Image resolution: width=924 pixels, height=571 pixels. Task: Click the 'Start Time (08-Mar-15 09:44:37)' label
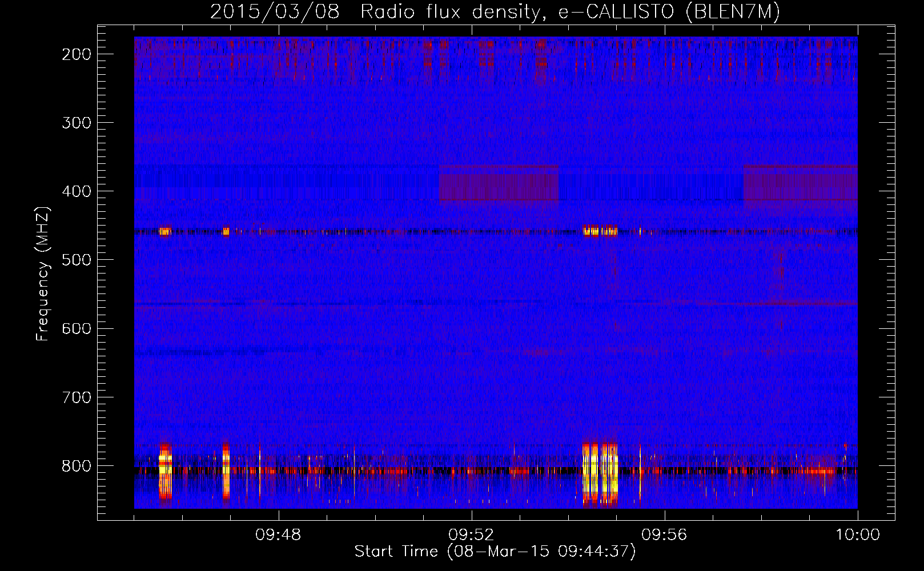pos(495,552)
